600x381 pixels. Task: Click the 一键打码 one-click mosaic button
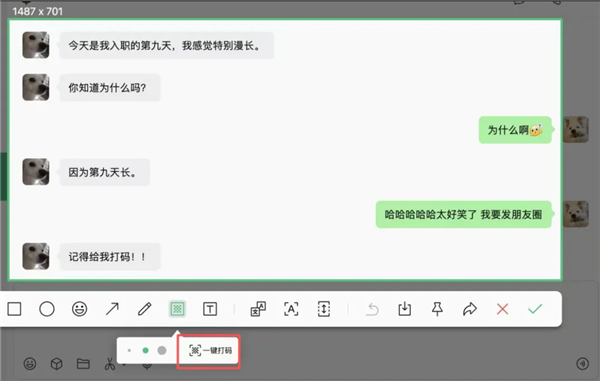(x=210, y=350)
